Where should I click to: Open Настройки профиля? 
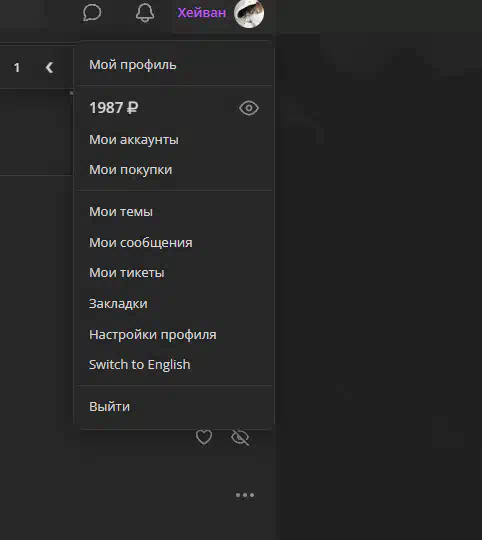click(x=153, y=335)
